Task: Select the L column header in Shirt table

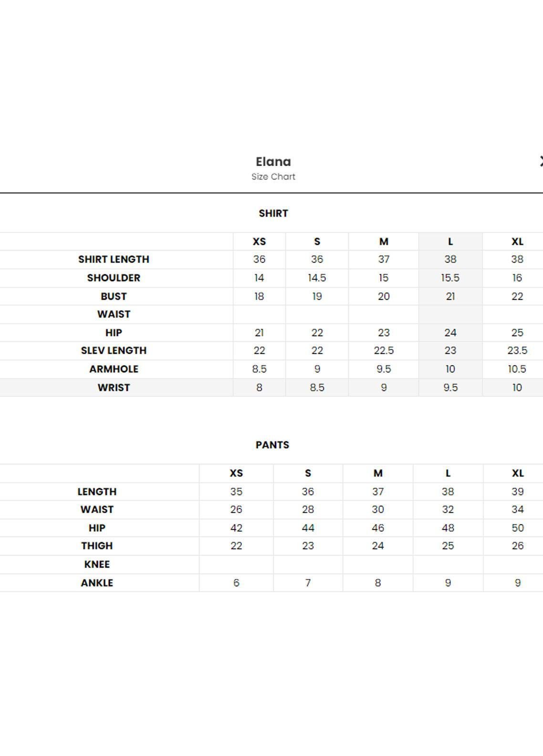Action: [x=450, y=241]
